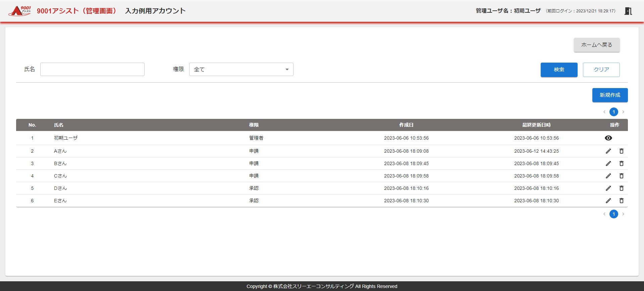Edit Cさん with the pencil icon
The height and width of the screenshot is (291, 644).
(x=608, y=176)
